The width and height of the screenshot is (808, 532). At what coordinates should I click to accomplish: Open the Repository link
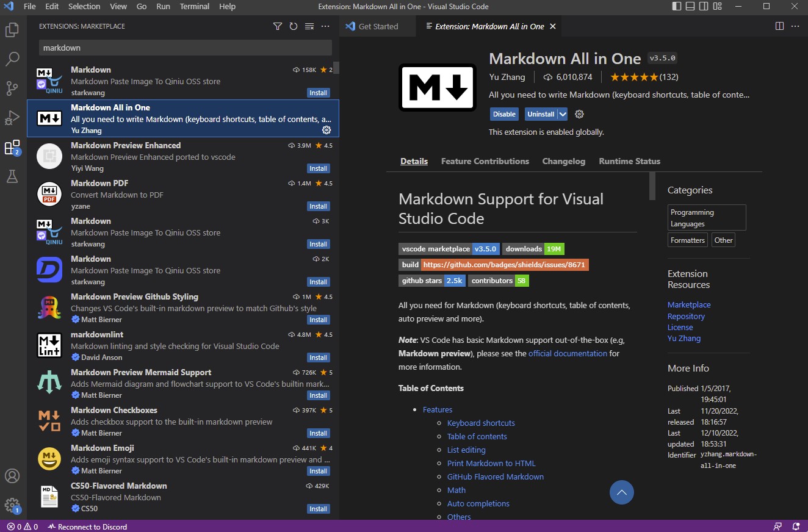[686, 316]
